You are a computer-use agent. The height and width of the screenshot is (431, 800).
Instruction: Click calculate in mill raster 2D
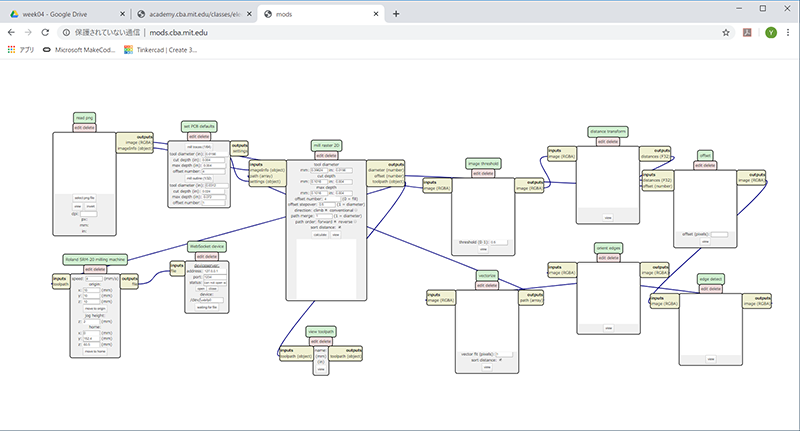320,235
